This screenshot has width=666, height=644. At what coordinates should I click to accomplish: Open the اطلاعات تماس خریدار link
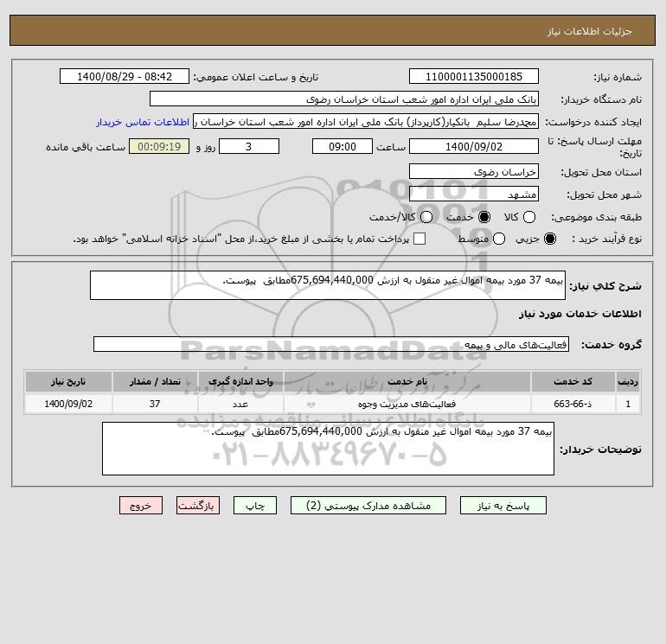point(143,122)
